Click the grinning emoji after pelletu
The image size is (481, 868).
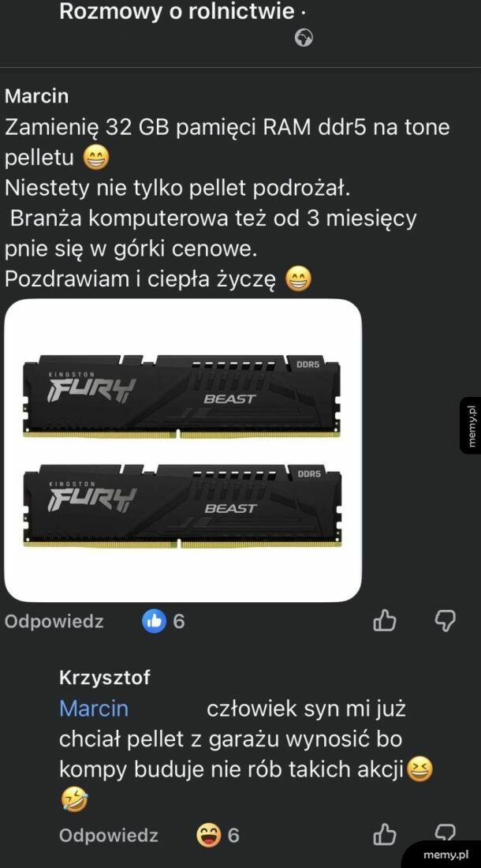coord(96,158)
